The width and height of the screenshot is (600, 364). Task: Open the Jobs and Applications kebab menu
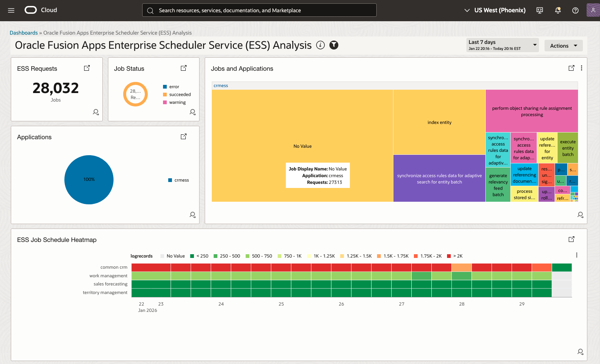(x=582, y=68)
